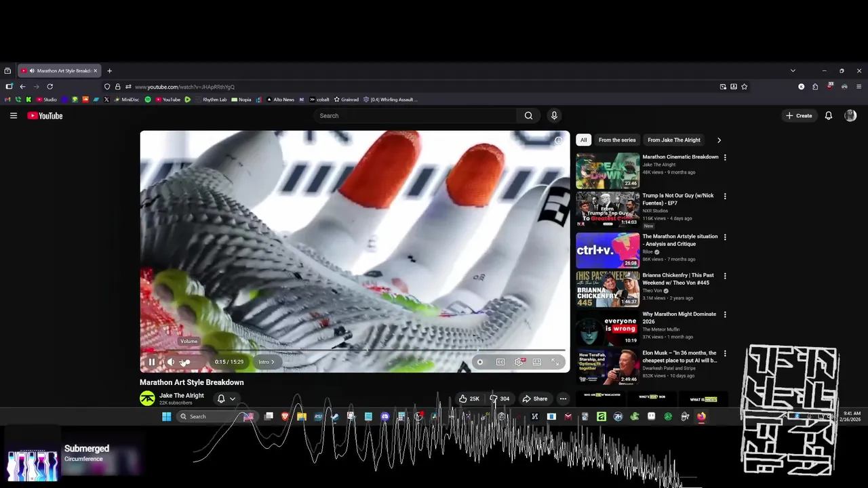
Task: Select the From Jake The Alright chip
Action: coord(674,140)
